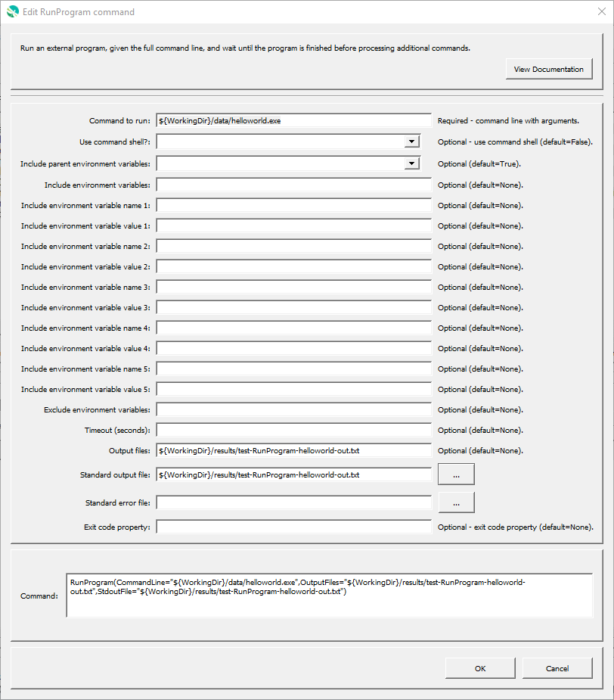Focus Include environment variable name 1 field
This screenshot has width=614, height=700.
(x=293, y=205)
